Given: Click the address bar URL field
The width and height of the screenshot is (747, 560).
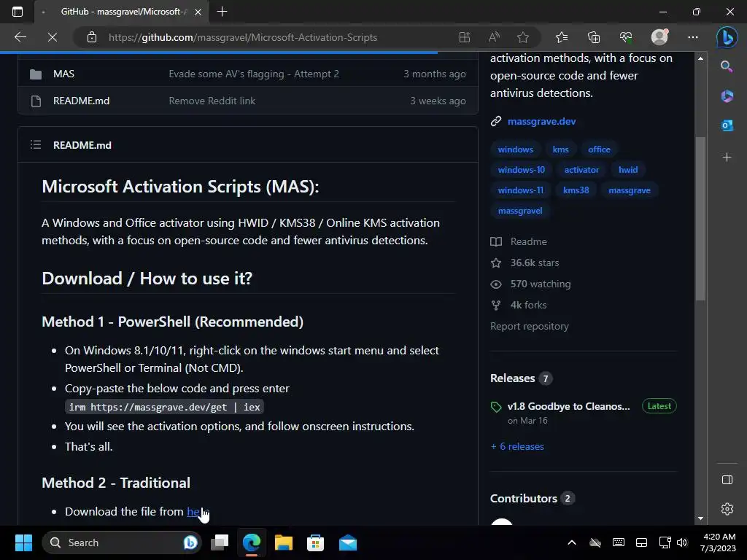Looking at the screenshot, I should [242, 37].
